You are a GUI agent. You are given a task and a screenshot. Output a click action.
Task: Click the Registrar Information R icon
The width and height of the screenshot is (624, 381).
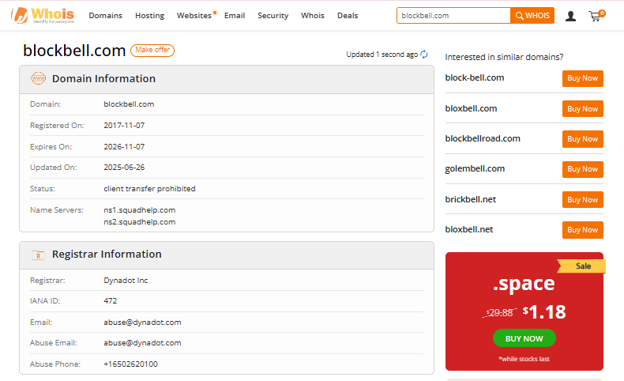pos(38,254)
